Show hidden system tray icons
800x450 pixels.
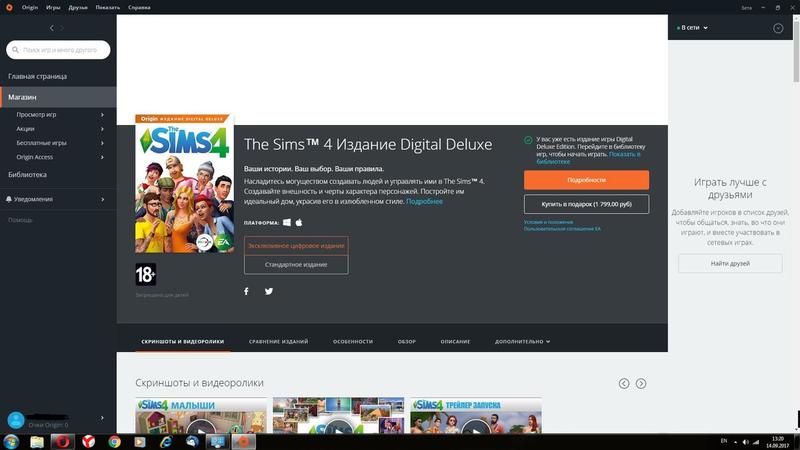coord(735,442)
